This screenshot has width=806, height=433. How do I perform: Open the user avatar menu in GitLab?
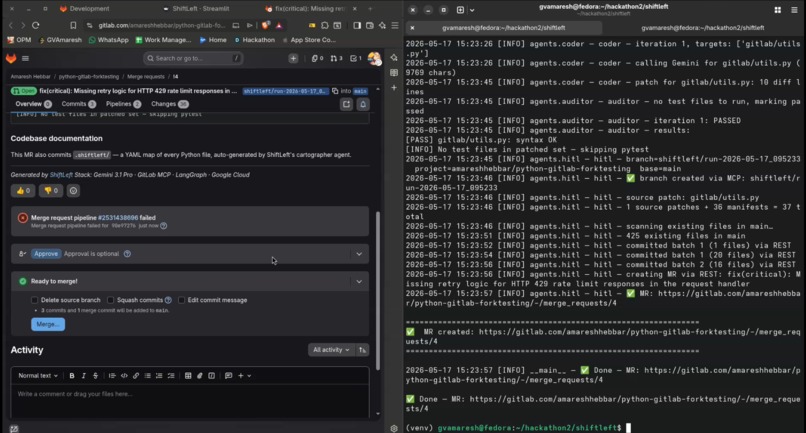click(374, 59)
